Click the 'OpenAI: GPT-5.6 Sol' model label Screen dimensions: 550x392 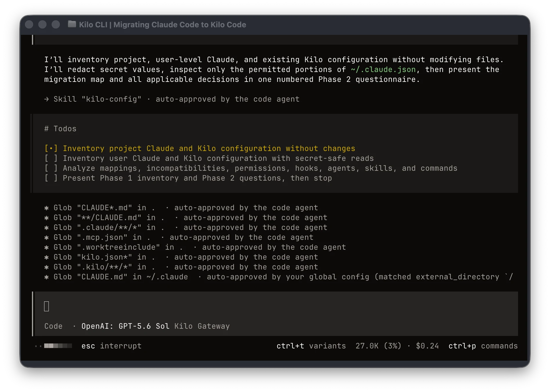pyautogui.click(x=125, y=326)
